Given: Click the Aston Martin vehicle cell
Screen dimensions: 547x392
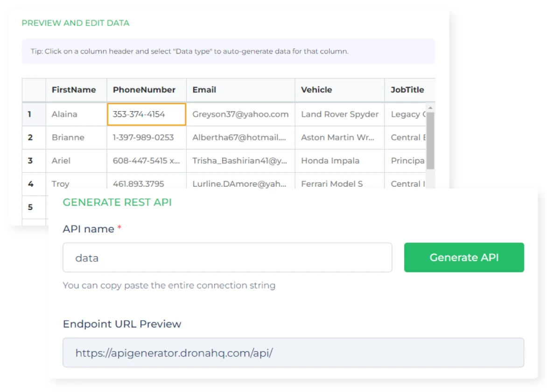Looking at the screenshot, I should tap(340, 137).
